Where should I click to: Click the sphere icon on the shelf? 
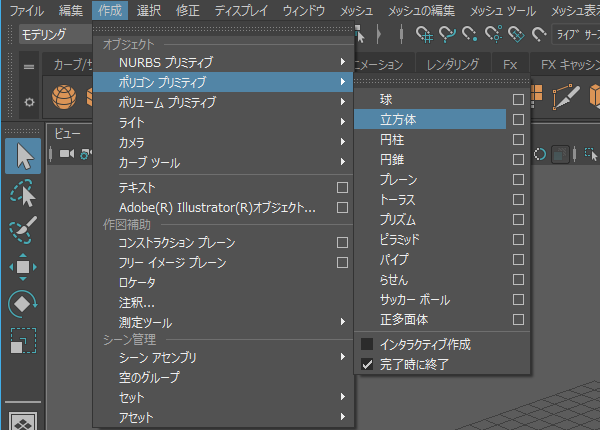[64, 100]
